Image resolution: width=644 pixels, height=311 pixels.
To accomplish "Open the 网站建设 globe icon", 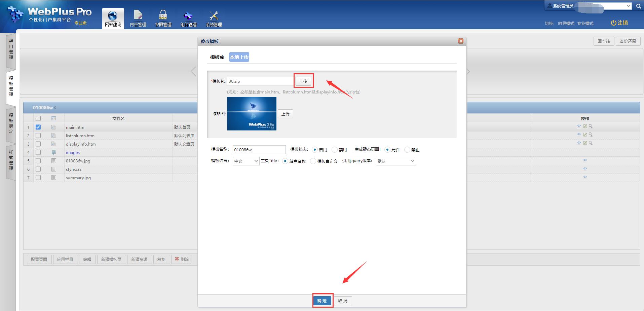I will (113, 16).
